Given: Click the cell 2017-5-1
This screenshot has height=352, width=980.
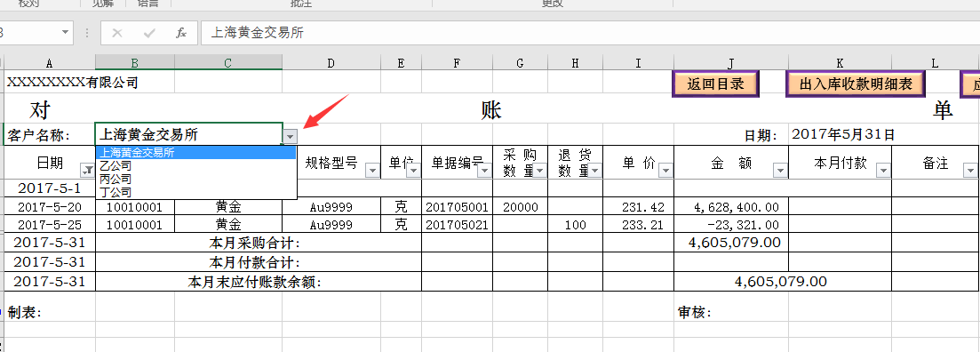Looking at the screenshot, I should tap(50, 188).
